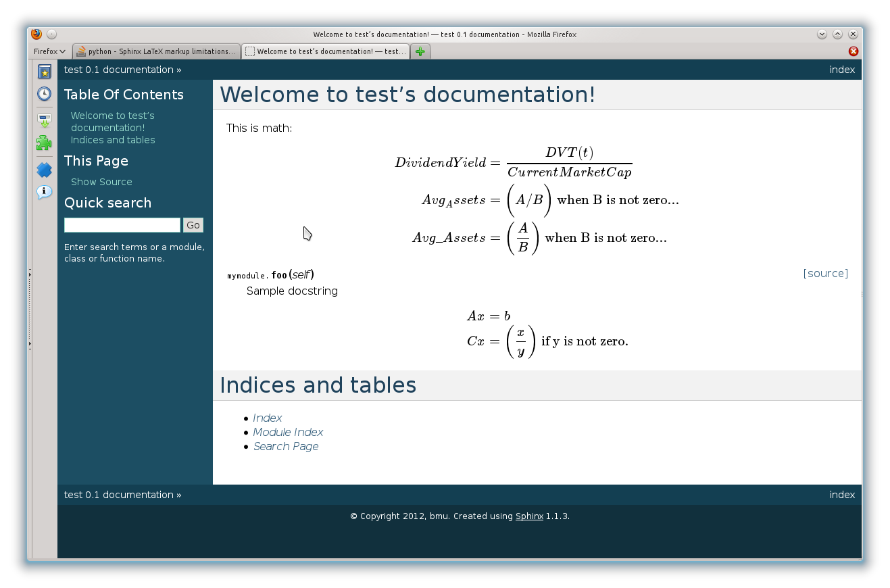Switch to the python Sphinx LaTeX tab
This screenshot has width=890, height=588.
[156, 51]
